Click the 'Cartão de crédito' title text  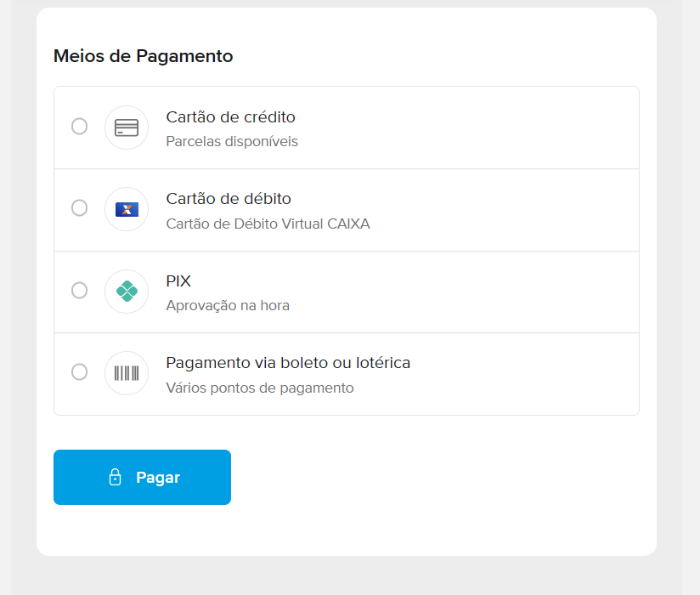click(230, 117)
